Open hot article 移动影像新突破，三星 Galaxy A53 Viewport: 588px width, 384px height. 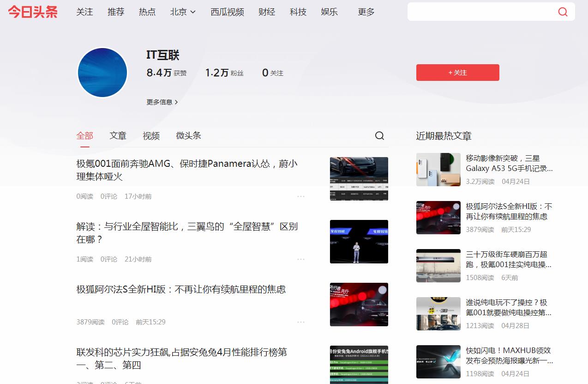click(510, 163)
